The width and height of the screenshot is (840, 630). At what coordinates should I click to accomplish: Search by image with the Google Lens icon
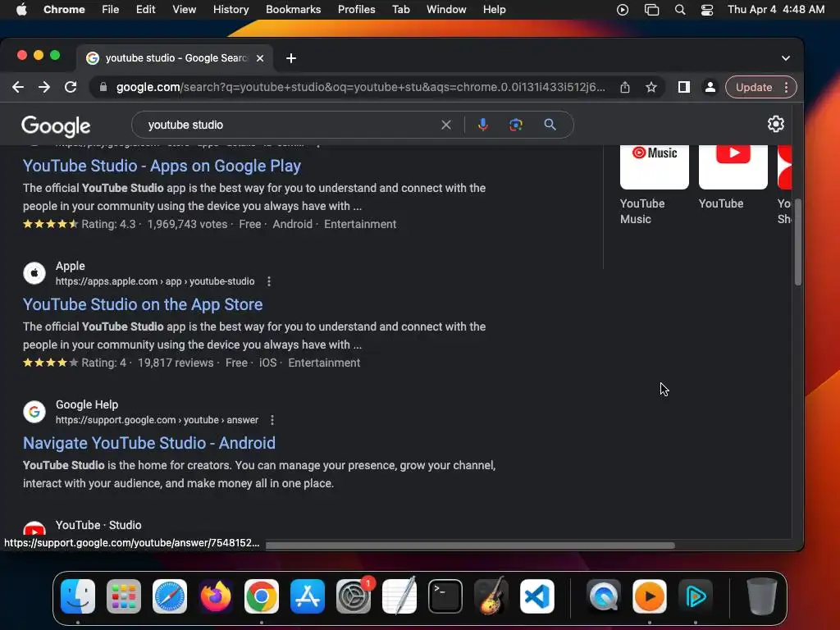click(515, 125)
